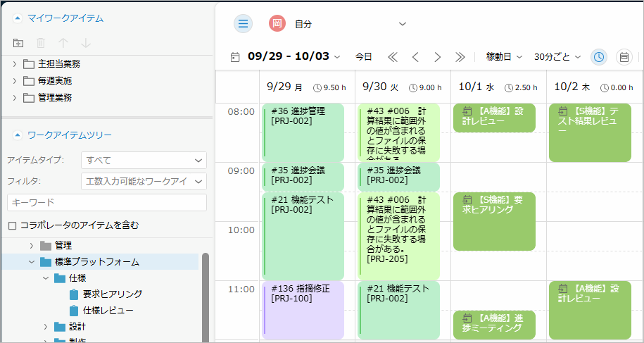Jump forward with the double-right arrow
Screen dimensions: 644x343
click(460, 57)
